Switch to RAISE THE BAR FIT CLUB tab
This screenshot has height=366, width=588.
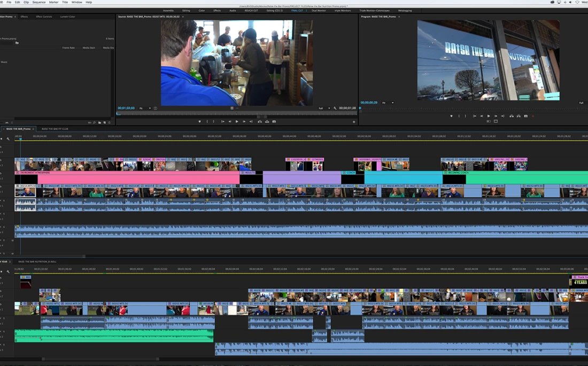55,129
